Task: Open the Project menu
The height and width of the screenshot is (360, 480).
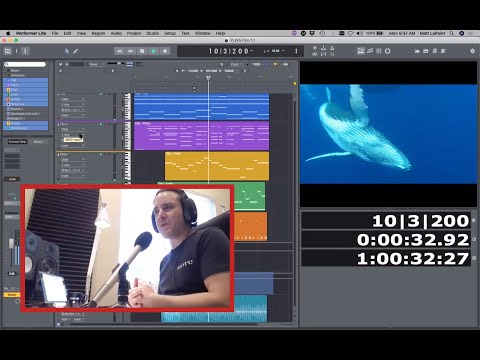Action: click(134, 33)
